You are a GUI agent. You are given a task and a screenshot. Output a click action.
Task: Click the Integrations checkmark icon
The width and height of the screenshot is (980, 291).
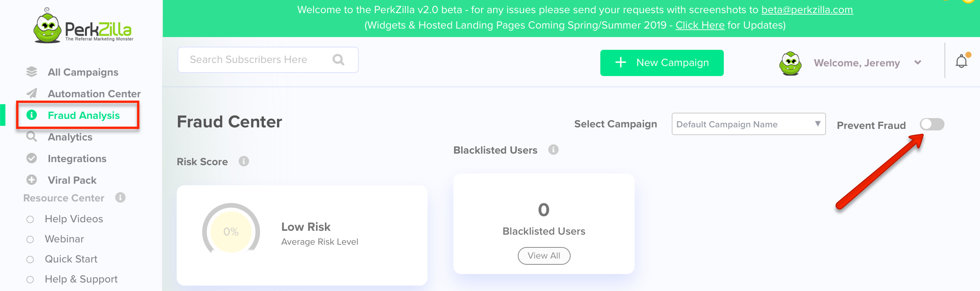(x=32, y=158)
